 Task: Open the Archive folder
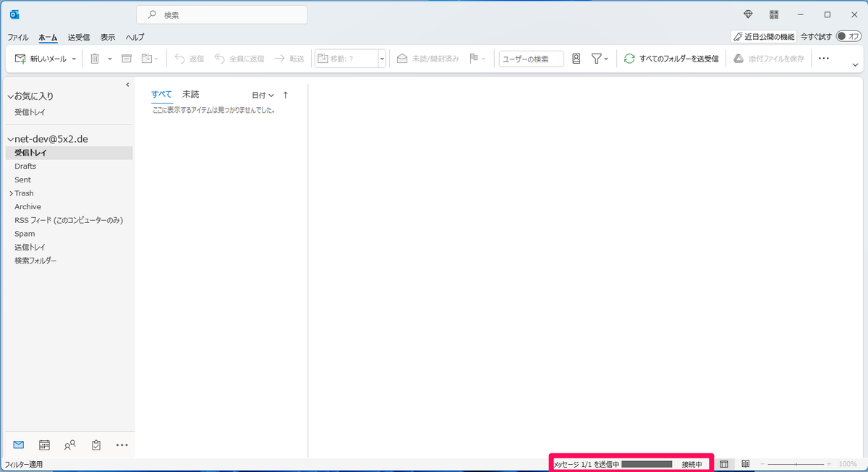pos(27,206)
